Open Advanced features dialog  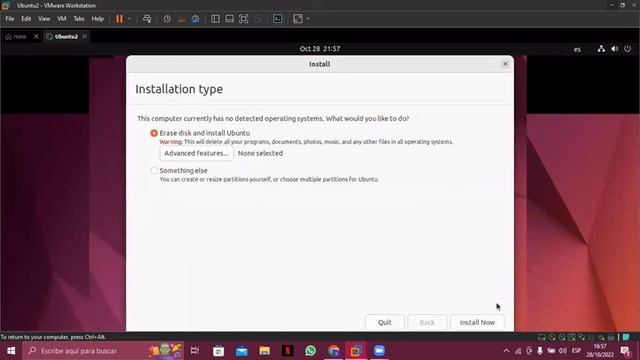[x=196, y=153]
